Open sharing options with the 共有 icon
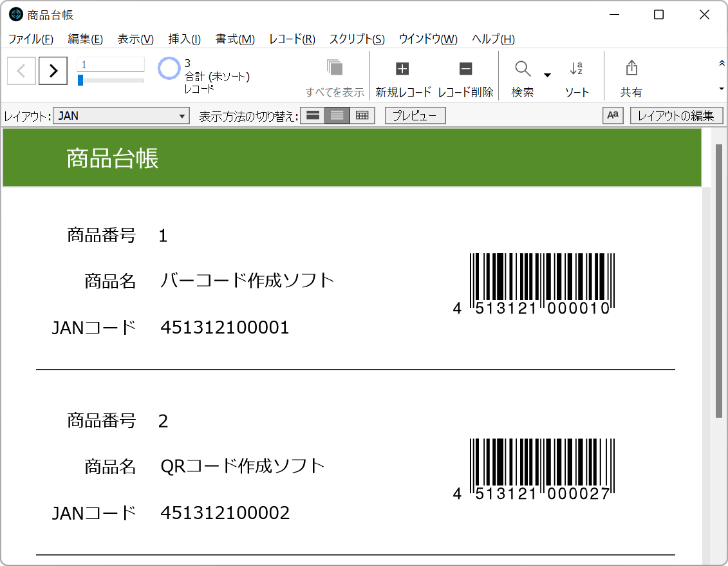This screenshot has height=566, width=728. click(631, 68)
